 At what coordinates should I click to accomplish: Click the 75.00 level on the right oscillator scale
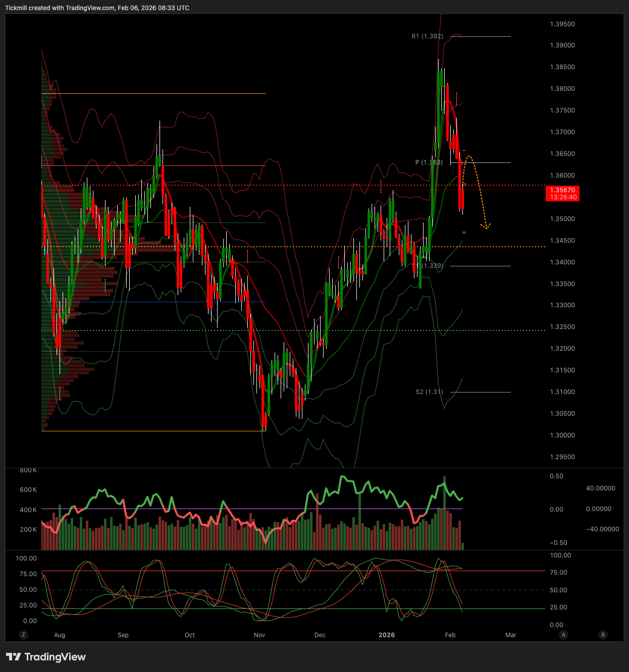pyautogui.click(x=558, y=573)
